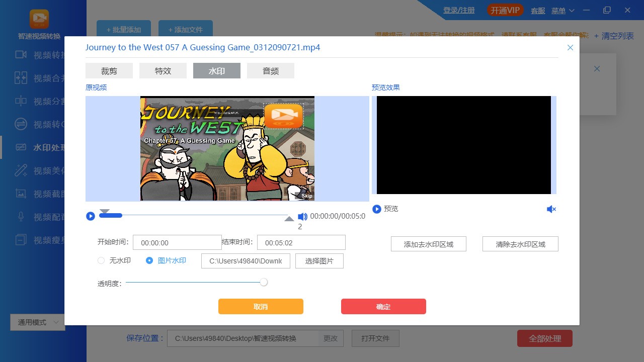Click 更改 to change save location
Image resolution: width=644 pixels, height=362 pixels.
(331, 338)
